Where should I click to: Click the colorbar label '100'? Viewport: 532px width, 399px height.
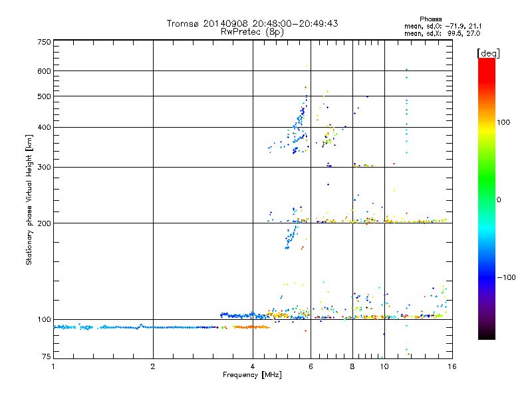[503, 122]
